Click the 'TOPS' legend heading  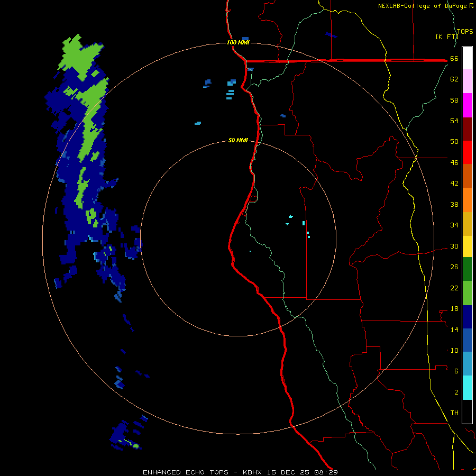(465, 31)
